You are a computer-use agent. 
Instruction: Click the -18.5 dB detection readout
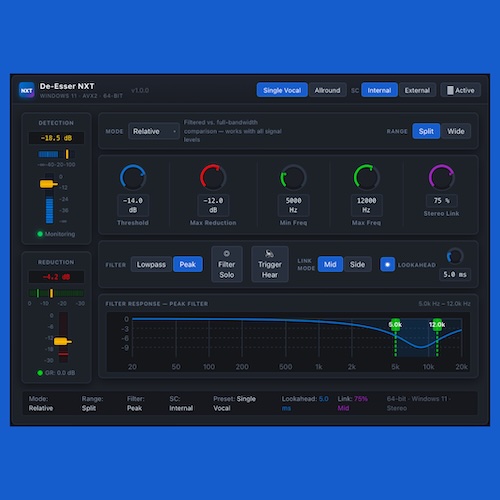[56, 138]
